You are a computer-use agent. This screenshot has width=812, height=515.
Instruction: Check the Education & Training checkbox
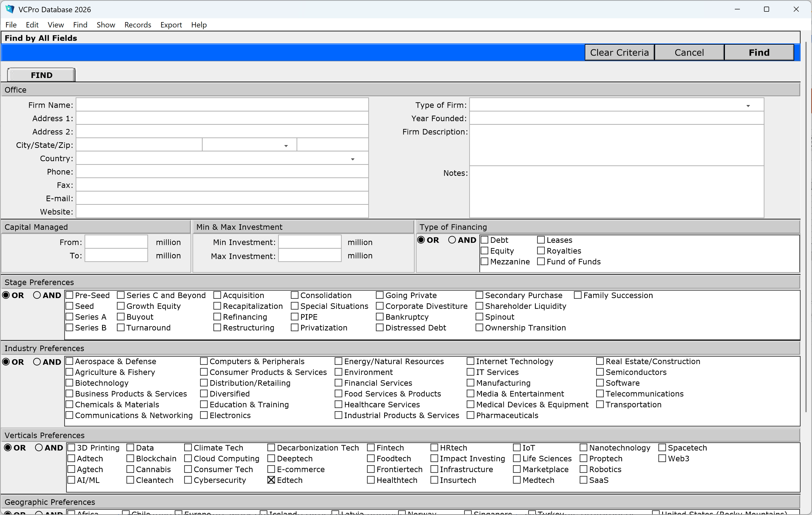click(204, 404)
